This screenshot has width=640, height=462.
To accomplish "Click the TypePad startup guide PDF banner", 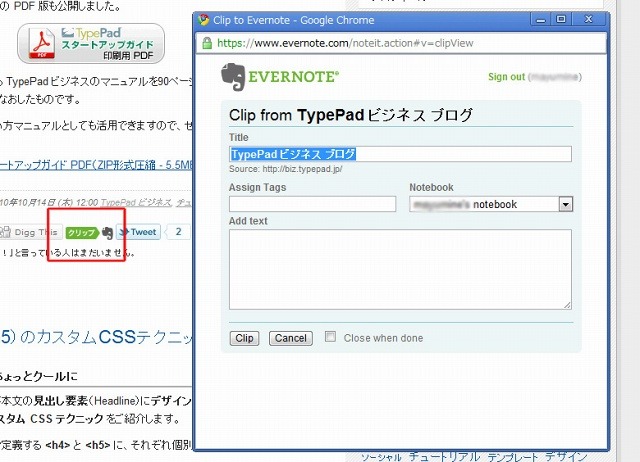I will click(x=91, y=43).
